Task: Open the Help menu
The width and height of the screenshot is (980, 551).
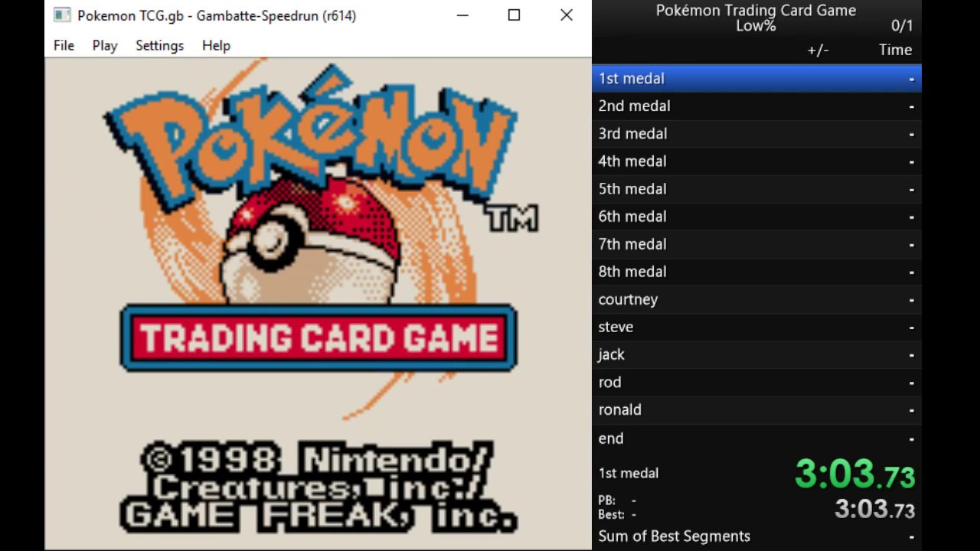Action: 216,45
